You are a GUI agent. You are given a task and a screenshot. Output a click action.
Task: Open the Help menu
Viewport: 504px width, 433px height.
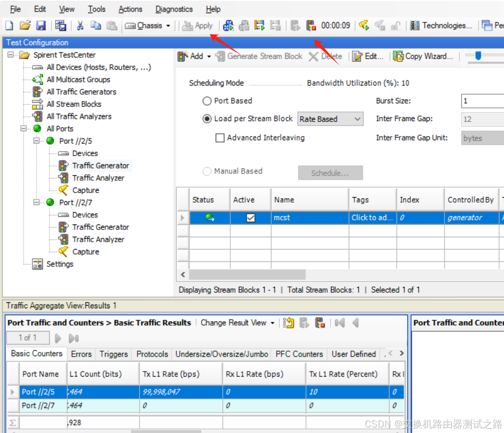213,9
